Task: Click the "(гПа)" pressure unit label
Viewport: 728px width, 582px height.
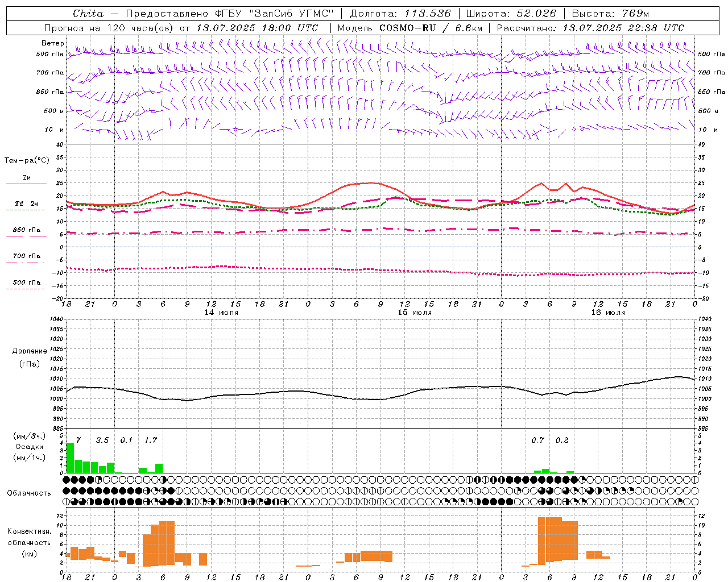Action: 30,364
